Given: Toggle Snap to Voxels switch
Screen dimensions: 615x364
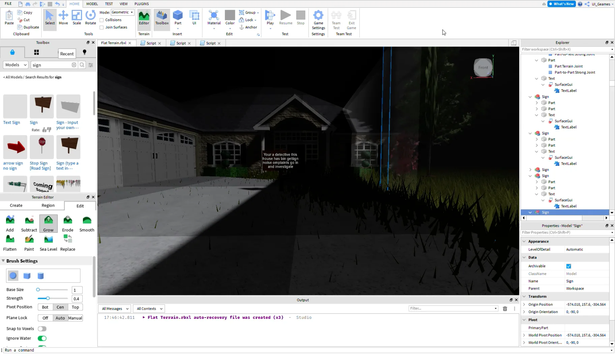Looking at the screenshot, I should click(x=42, y=329).
